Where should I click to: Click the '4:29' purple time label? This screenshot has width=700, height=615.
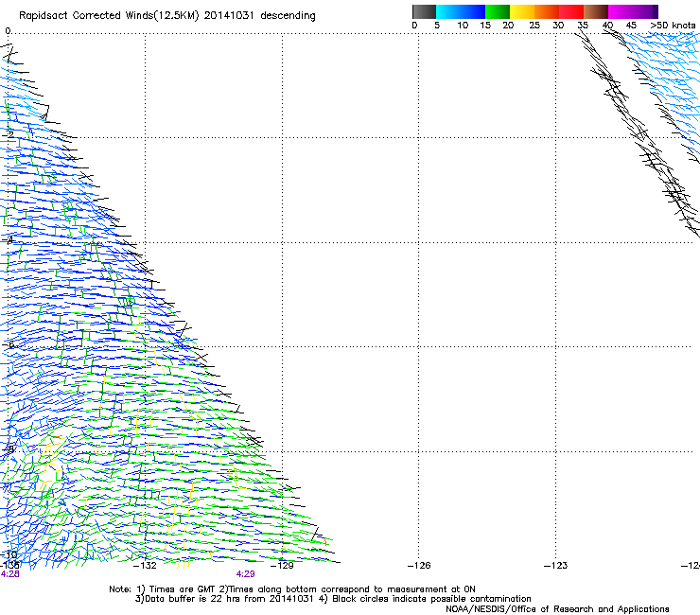tap(246, 574)
